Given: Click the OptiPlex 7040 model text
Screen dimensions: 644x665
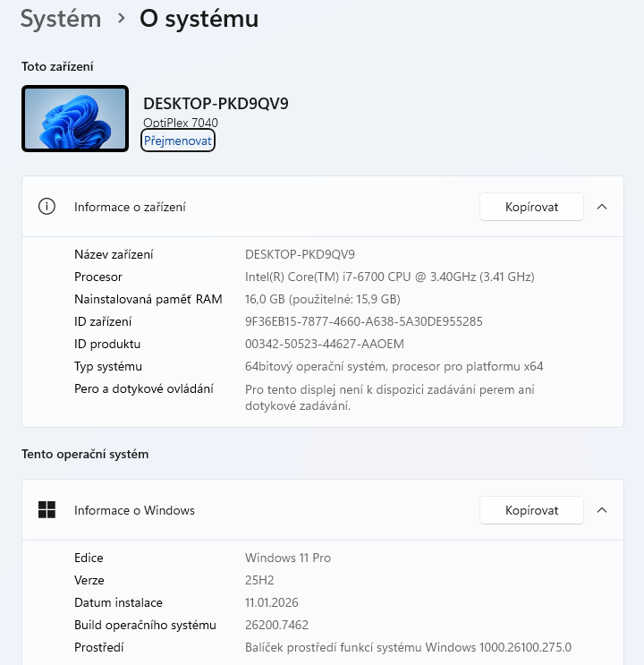Looking at the screenshot, I should tap(181, 123).
